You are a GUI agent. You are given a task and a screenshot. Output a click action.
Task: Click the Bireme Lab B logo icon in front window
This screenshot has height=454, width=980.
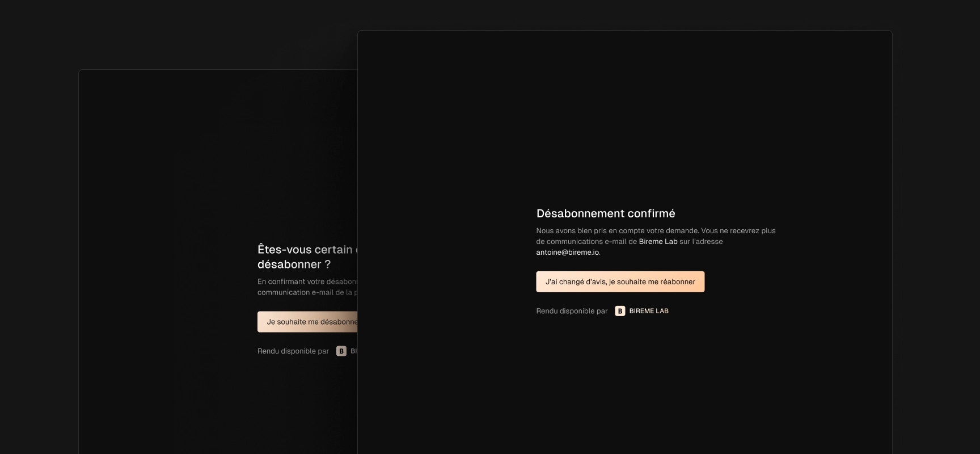[620, 311]
